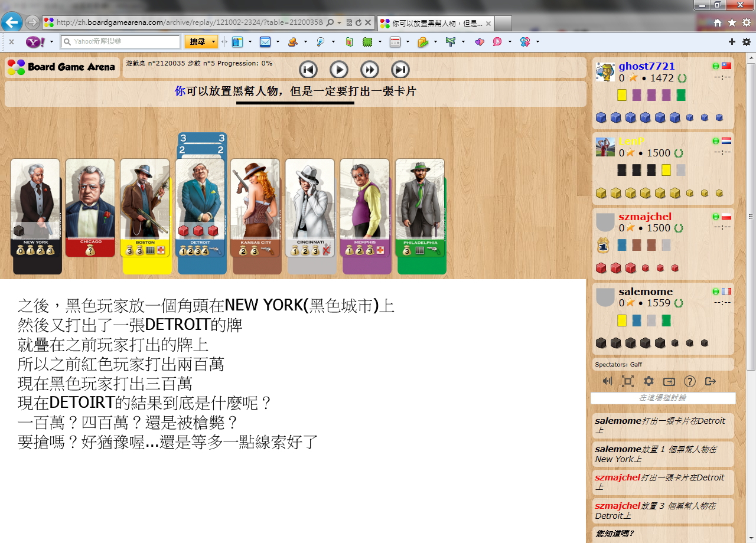Click browser back arrow button
756x543 pixels.
tap(11, 22)
